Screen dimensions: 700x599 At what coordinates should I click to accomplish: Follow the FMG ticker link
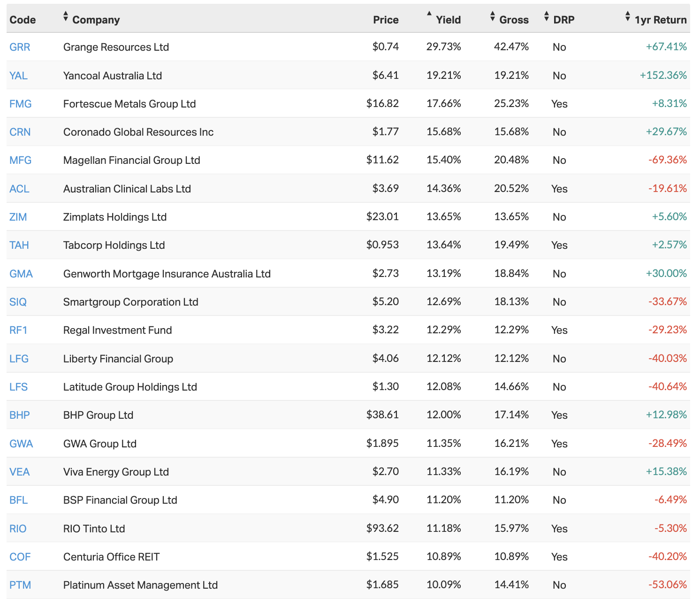point(21,104)
